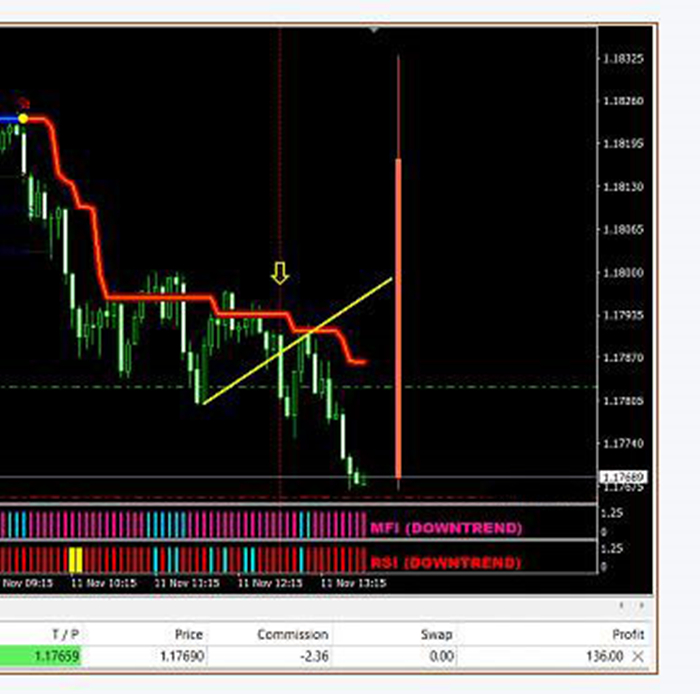Click the 11 Nov 10:15 time label
The height and width of the screenshot is (694, 700).
click(x=104, y=583)
